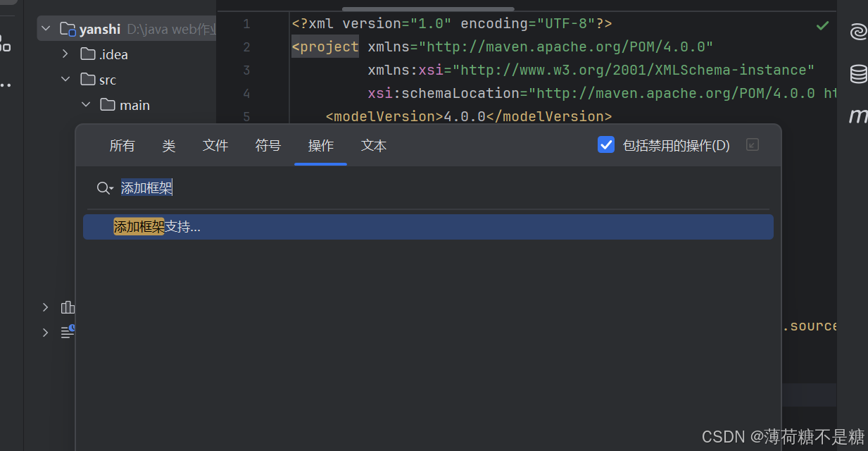
Task: Switch to the 类 tab
Action: click(x=169, y=145)
